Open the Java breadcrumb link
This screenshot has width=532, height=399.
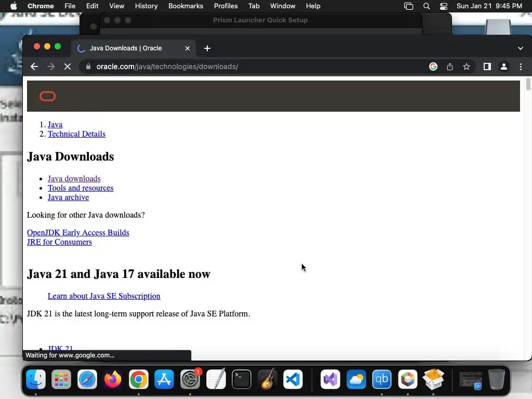coord(55,125)
